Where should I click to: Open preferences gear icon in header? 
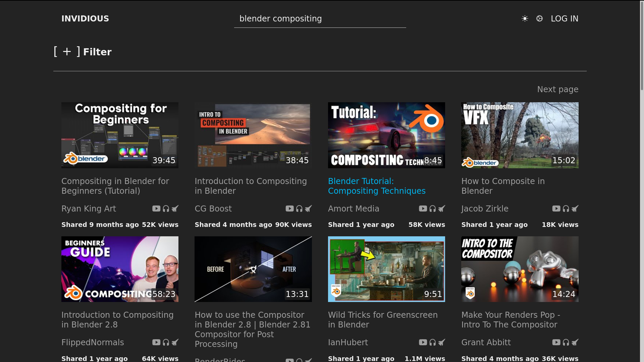coord(539,19)
